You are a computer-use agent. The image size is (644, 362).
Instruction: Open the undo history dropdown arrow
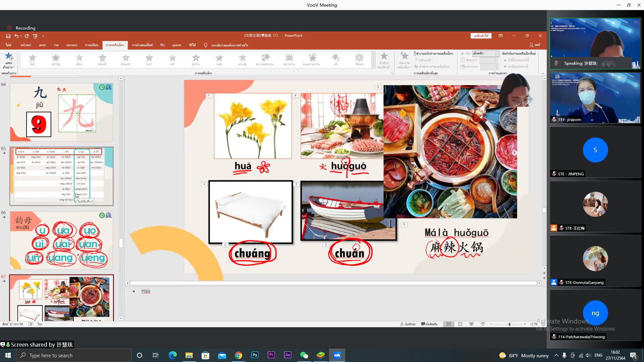(x=21, y=36)
